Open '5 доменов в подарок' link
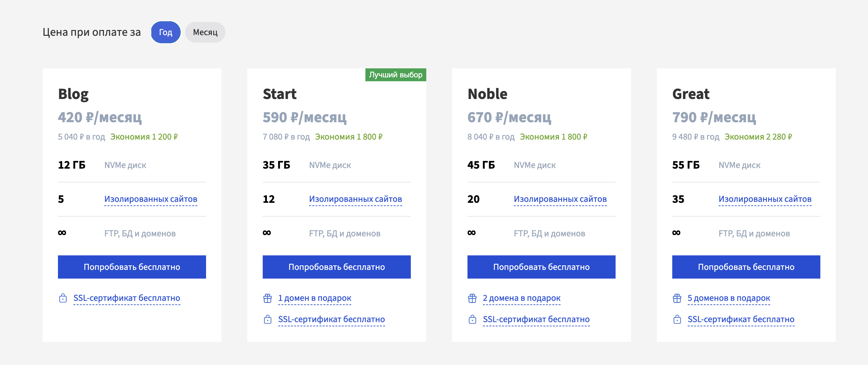The image size is (868, 365). tap(729, 298)
